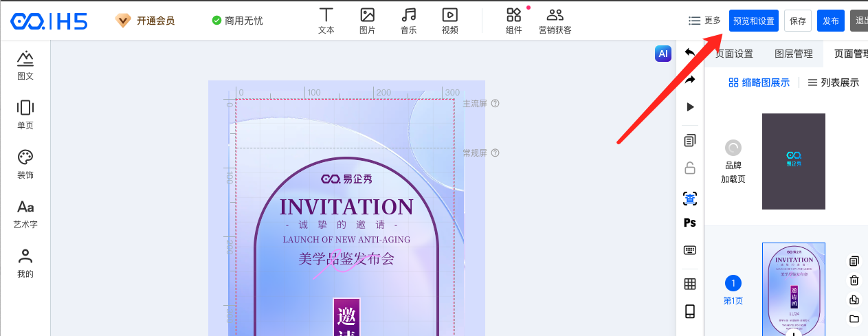
Task: Select 缩略图展示 thumbnail view
Action: (759, 82)
